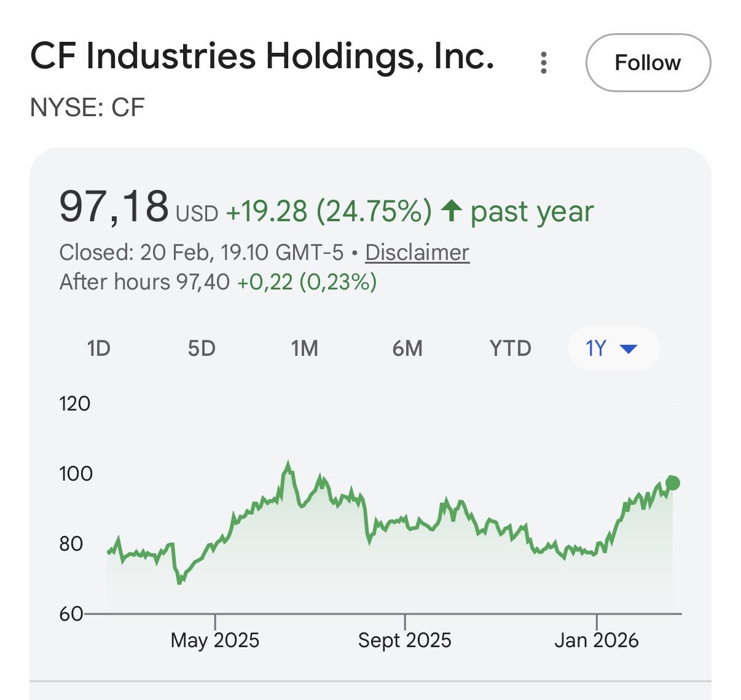
Task: Switch chart to 1D range
Action: pyautogui.click(x=98, y=348)
